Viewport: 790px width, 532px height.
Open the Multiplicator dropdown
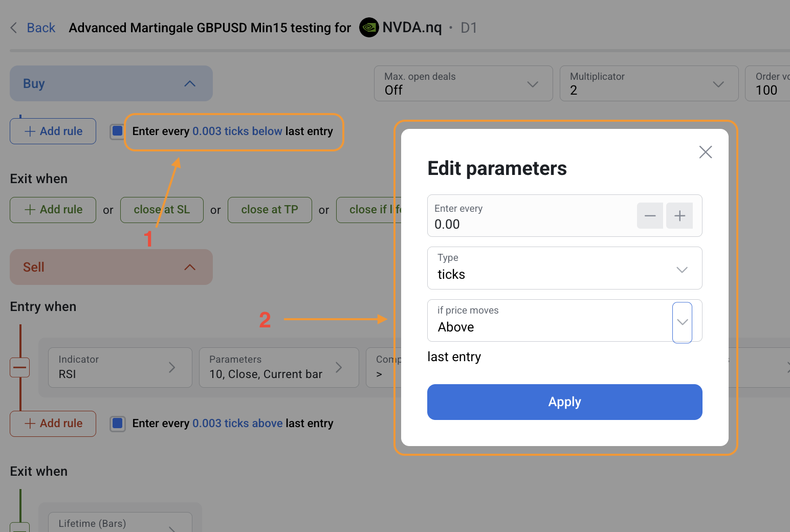tap(649, 83)
